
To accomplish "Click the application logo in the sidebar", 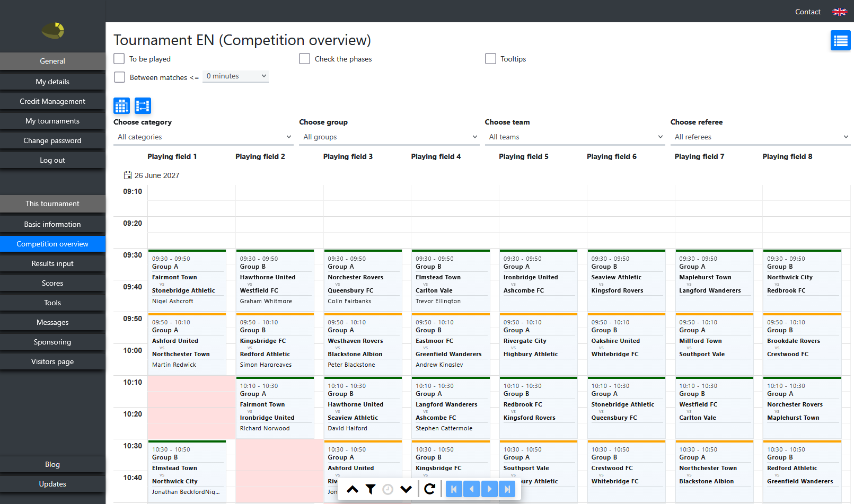I will tap(53, 31).
